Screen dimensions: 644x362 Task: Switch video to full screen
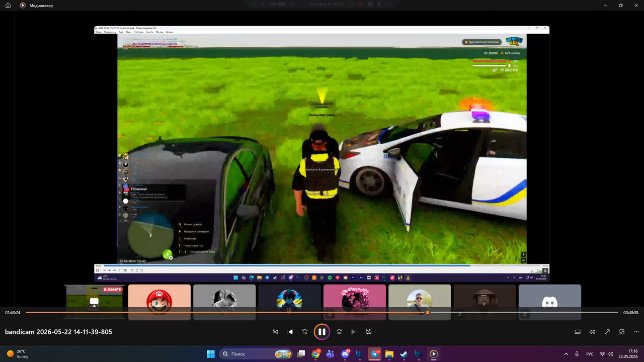pos(607,332)
